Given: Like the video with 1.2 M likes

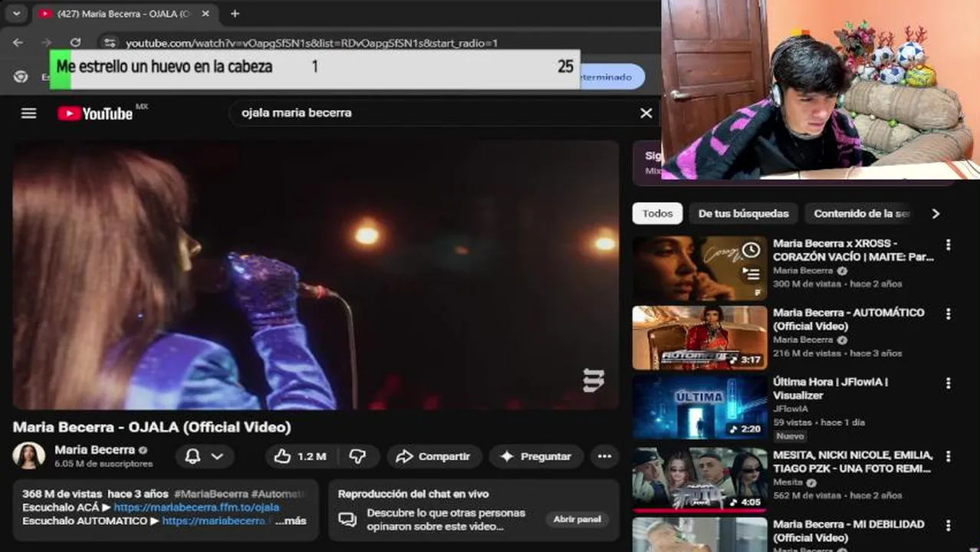Looking at the screenshot, I should 301,456.
